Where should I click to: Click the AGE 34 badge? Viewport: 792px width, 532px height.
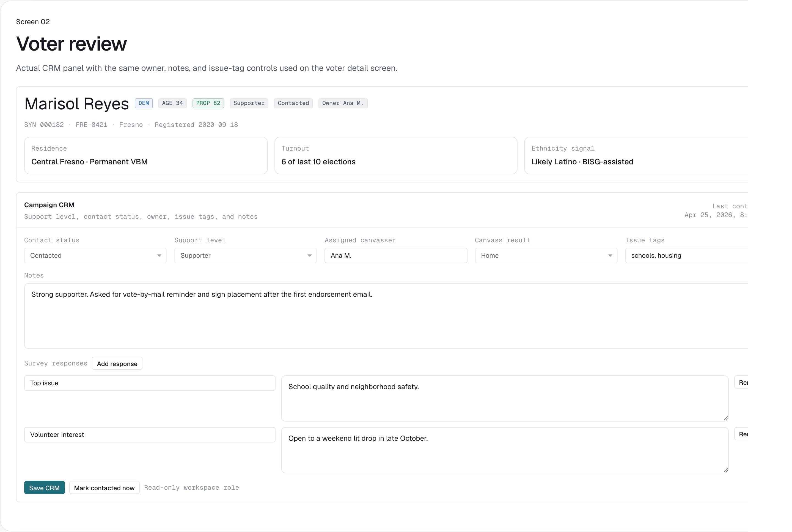point(172,103)
